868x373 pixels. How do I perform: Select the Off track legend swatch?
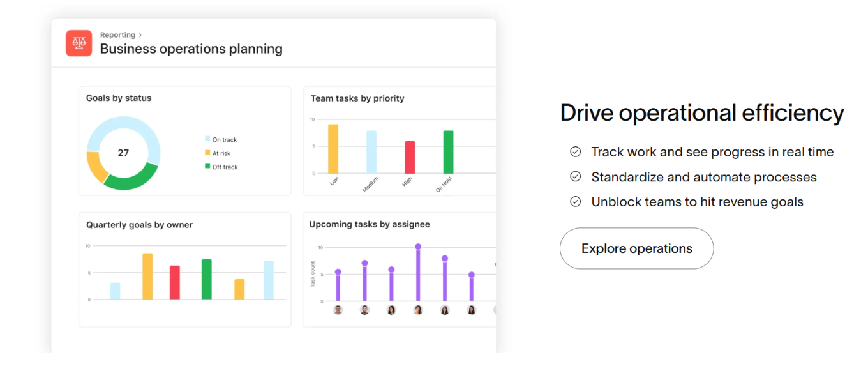click(x=207, y=167)
